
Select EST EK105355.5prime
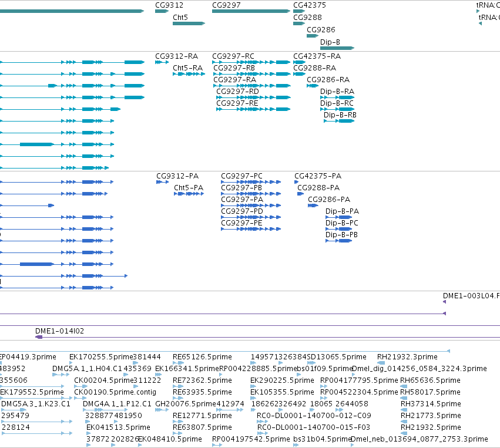point(253,398)
